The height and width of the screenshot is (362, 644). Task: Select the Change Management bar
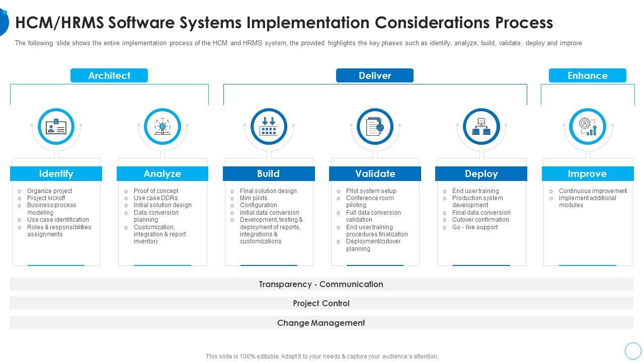pos(321,323)
